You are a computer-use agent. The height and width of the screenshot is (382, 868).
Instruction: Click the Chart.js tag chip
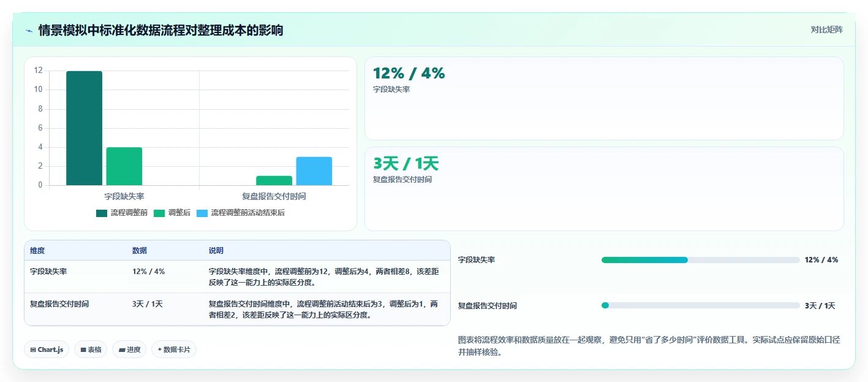(47, 350)
